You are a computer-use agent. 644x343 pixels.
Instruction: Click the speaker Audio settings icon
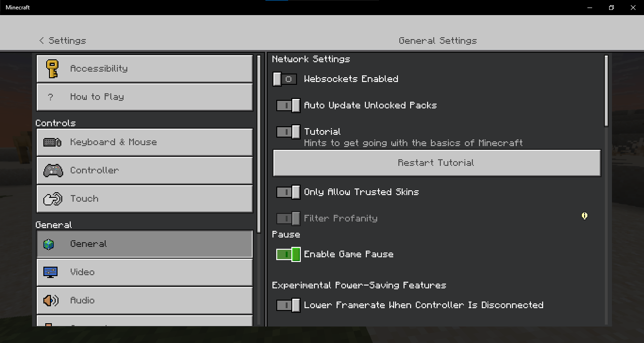pos(51,301)
